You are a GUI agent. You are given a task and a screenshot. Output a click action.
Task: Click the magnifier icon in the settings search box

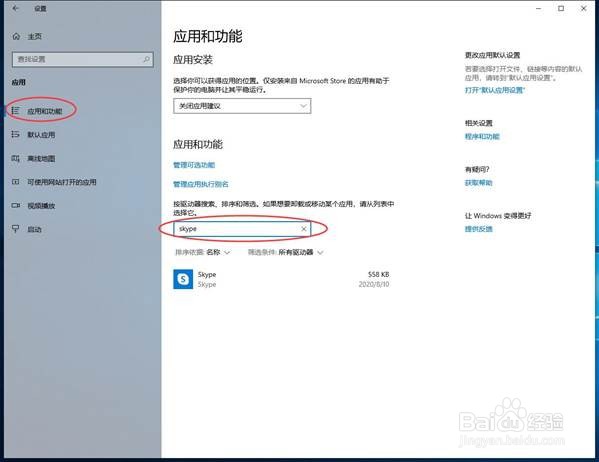click(x=146, y=59)
